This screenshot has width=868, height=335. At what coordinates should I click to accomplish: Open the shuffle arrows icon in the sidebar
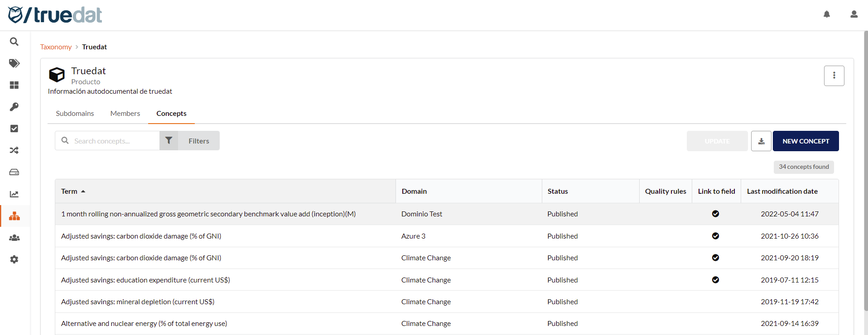point(14,150)
